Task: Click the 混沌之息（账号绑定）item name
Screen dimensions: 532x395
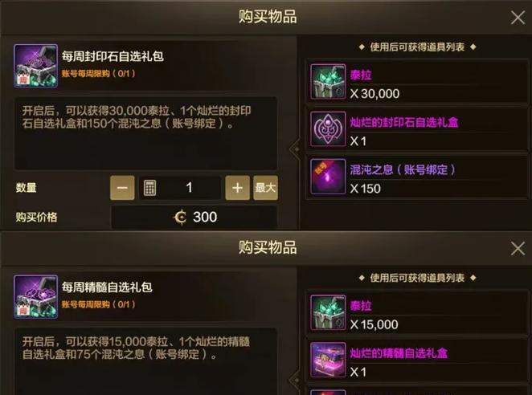Action: (x=403, y=169)
